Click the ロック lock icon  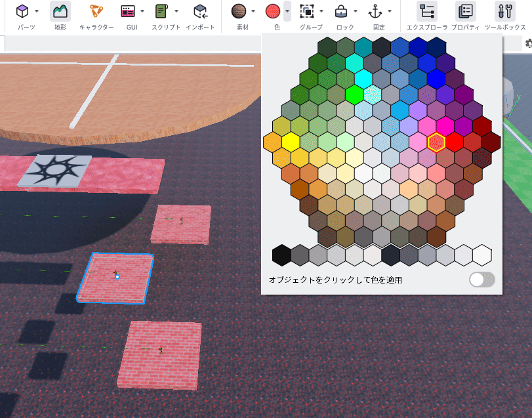coord(341,11)
